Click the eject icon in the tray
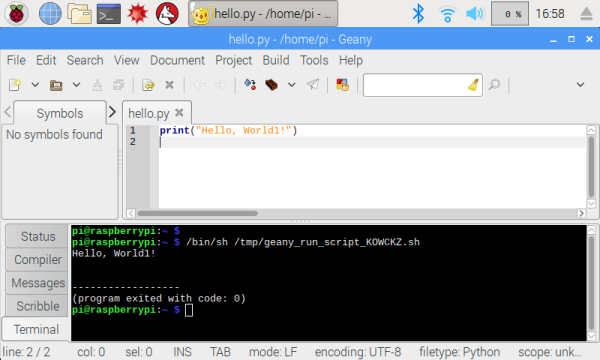600x360 pixels. click(586, 14)
